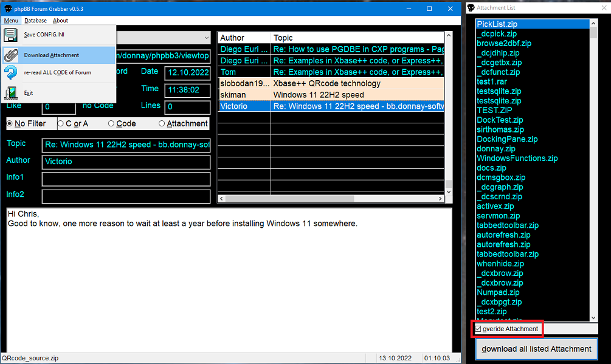Minimize the phpBB Forum Grabber window
Image resolution: width=611 pixels, height=364 pixels.
coord(409,9)
